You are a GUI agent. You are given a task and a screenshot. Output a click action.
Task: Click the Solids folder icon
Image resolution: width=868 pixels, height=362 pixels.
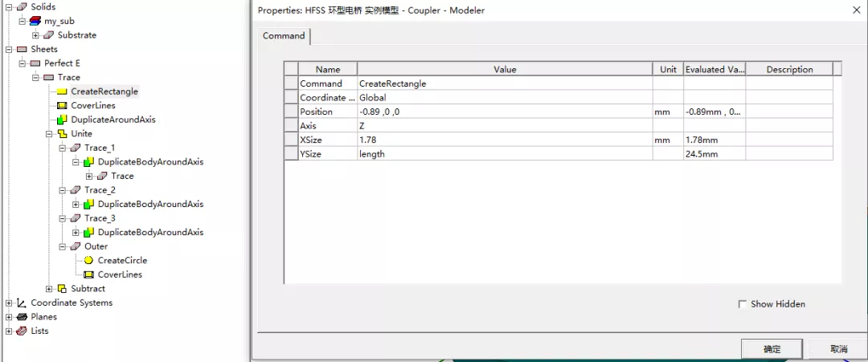coord(23,6)
